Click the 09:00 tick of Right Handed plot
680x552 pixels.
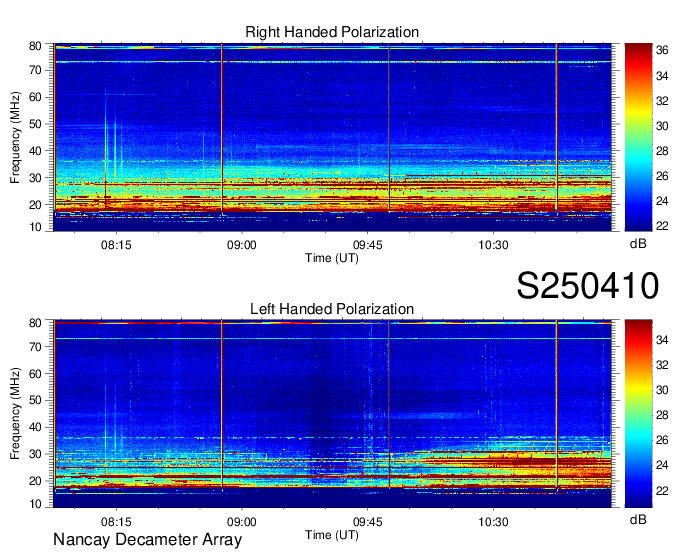click(x=242, y=245)
